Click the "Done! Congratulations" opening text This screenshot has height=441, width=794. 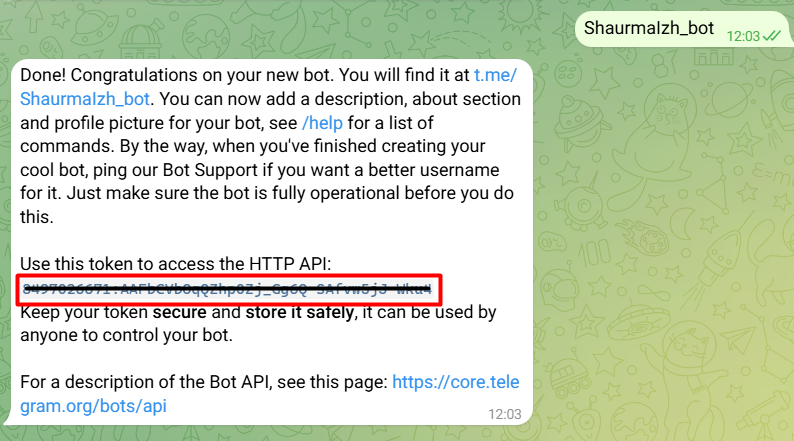[108, 75]
